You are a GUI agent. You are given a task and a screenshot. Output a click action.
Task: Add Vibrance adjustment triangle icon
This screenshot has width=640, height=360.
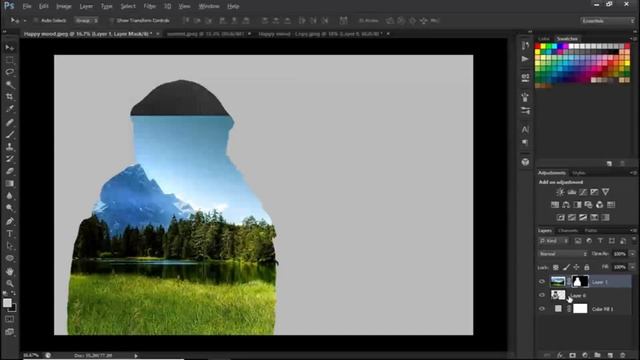(606, 192)
